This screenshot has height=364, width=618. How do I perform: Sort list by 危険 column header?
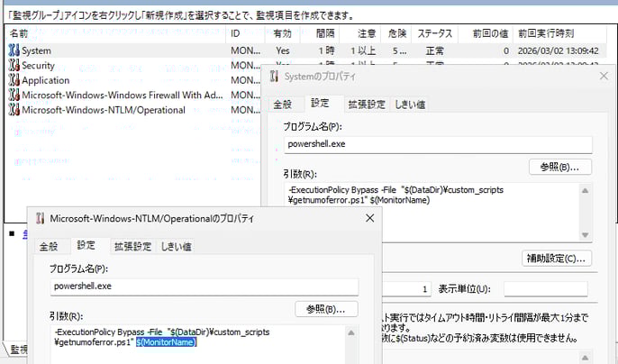[x=396, y=33]
